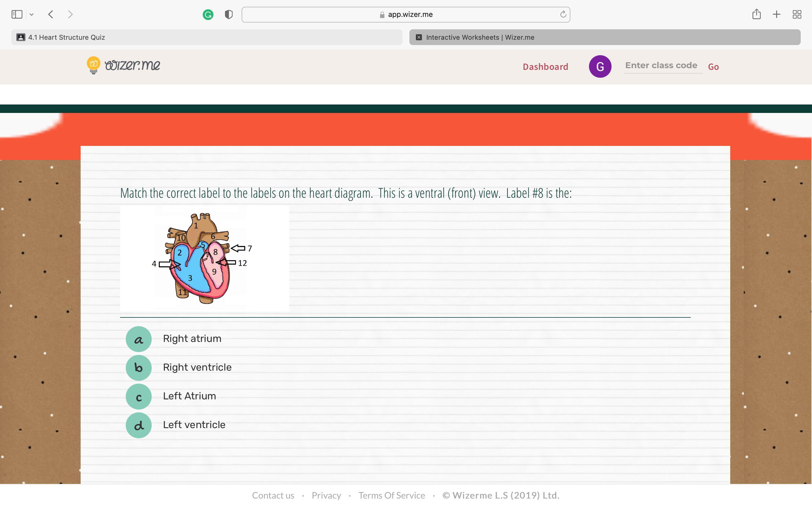Screen dimensions: 812x507
Task: Switch to the 4.1 Heart Structure Quiz tab
Action: pyautogui.click(x=207, y=37)
